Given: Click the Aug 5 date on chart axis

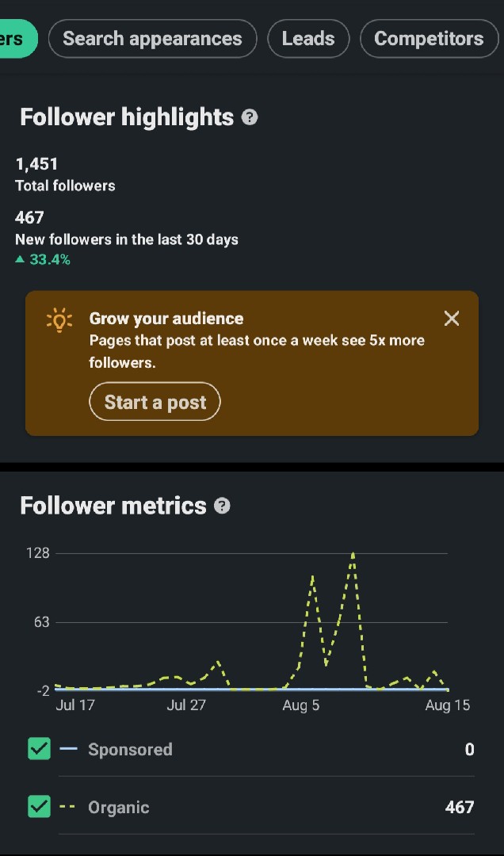Looking at the screenshot, I should 301,705.
